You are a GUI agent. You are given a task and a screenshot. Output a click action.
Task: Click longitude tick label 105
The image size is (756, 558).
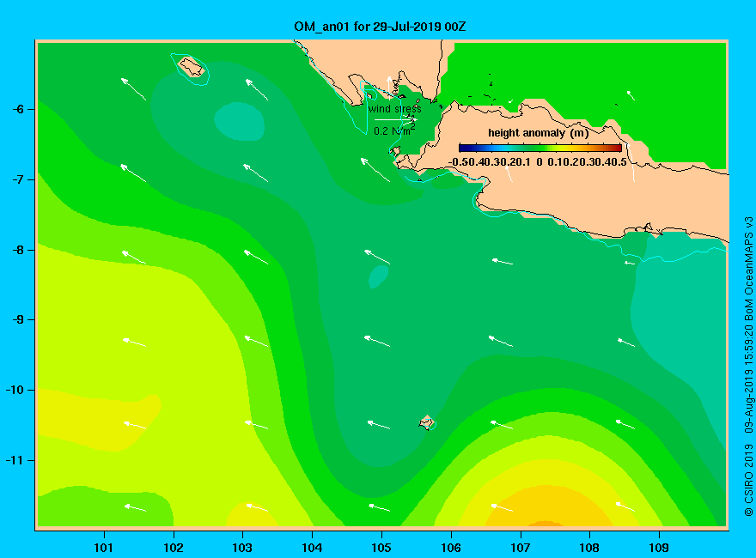click(381, 548)
